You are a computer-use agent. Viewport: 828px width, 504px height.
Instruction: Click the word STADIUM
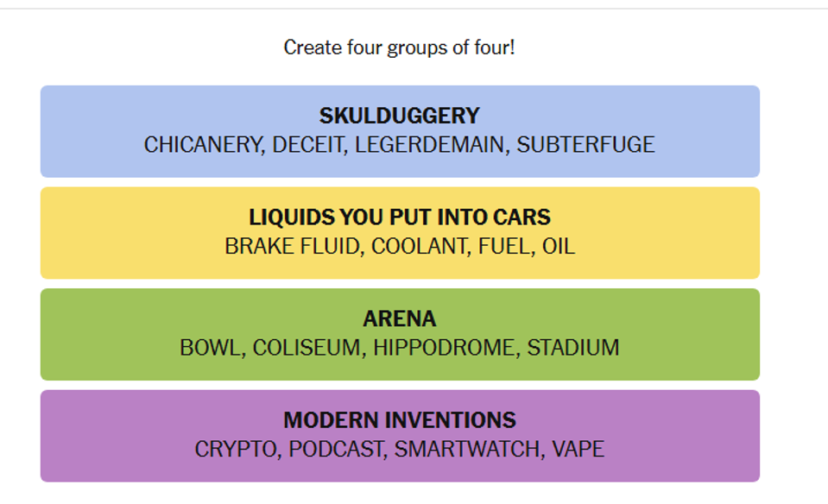coord(573,348)
